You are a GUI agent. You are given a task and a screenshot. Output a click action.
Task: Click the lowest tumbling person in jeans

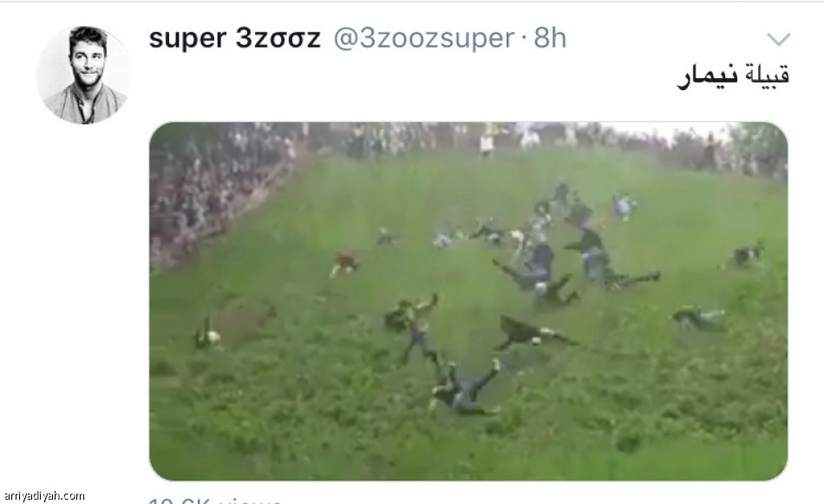tap(464, 388)
